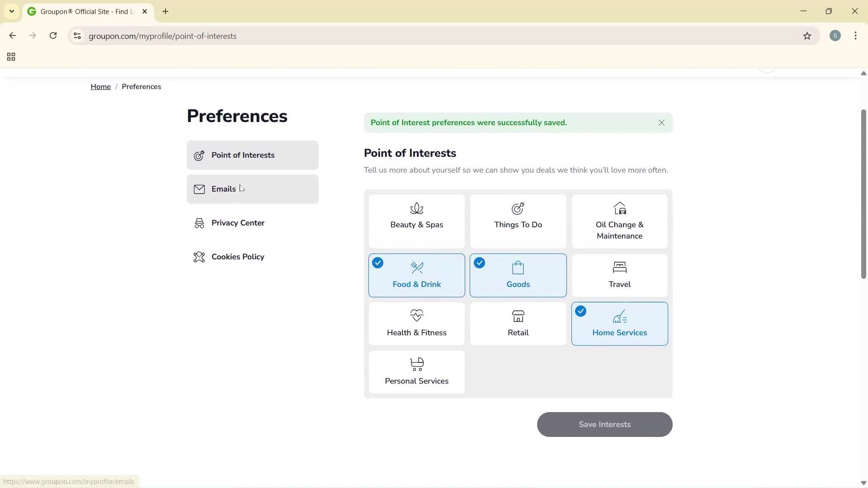This screenshot has width=868, height=488.
Task: Open the browser tab search dropdown
Action: tap(12, 11)
